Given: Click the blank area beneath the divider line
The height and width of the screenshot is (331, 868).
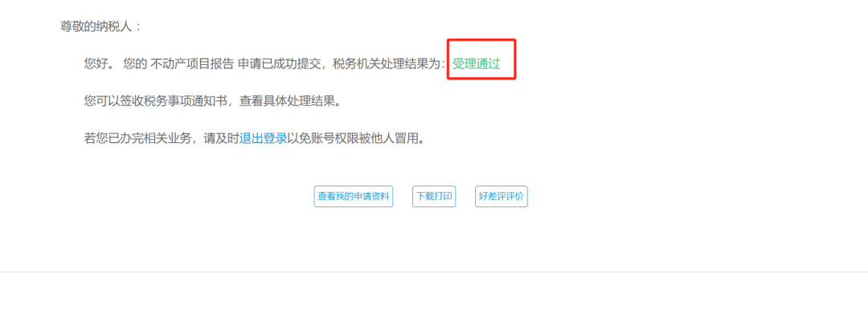Looking at the screenshot, I should pos(434,301).
